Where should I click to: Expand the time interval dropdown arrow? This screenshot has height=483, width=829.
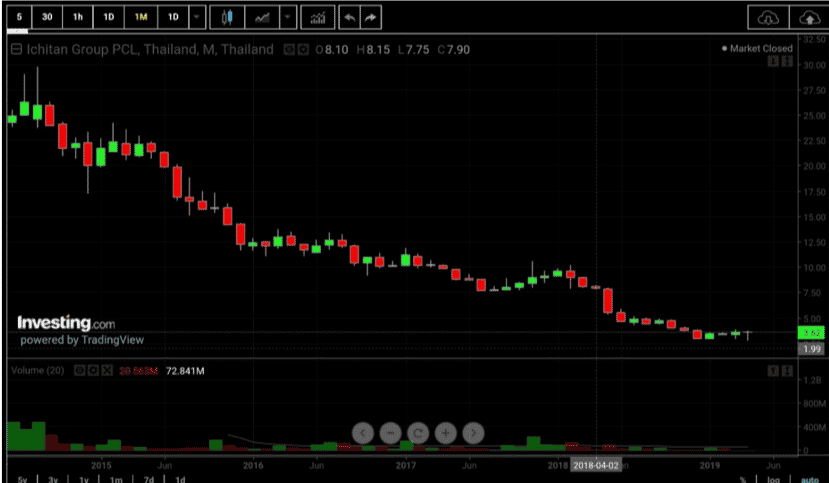click(x=197, y=17)
